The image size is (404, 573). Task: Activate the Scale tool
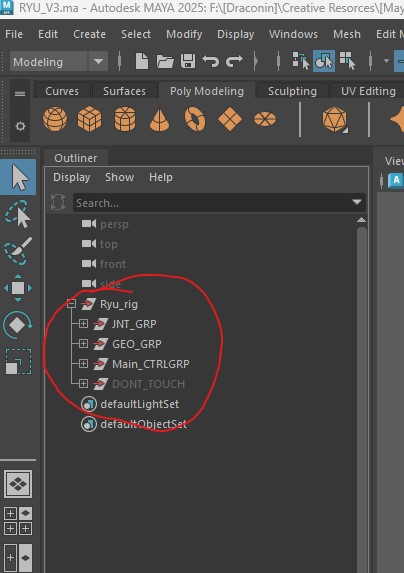18,362
